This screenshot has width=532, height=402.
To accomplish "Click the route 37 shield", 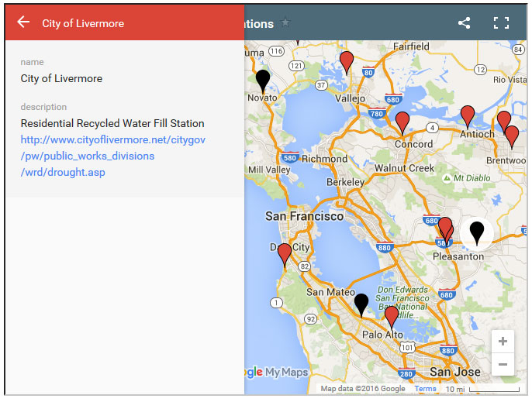I will click(321, 85).
